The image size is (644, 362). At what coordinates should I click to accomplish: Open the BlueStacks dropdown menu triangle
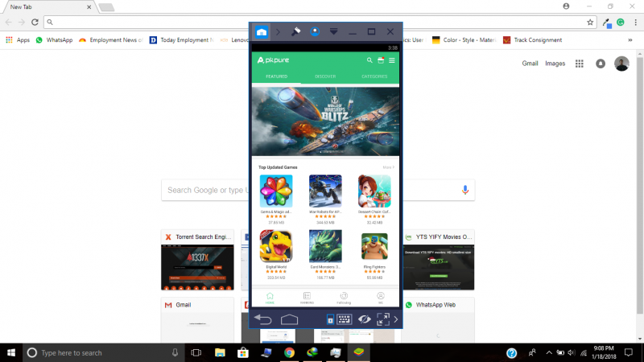tap(333, 31)
